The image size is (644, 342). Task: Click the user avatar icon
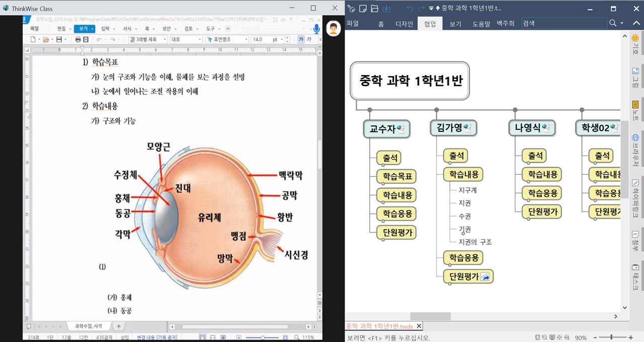point(333,28)
